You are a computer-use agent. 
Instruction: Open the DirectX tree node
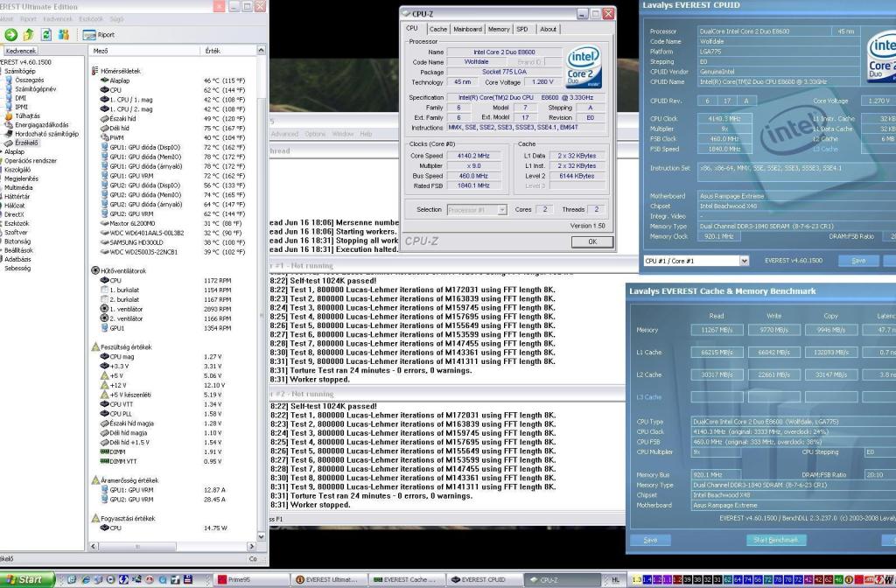tap(14, 214)
